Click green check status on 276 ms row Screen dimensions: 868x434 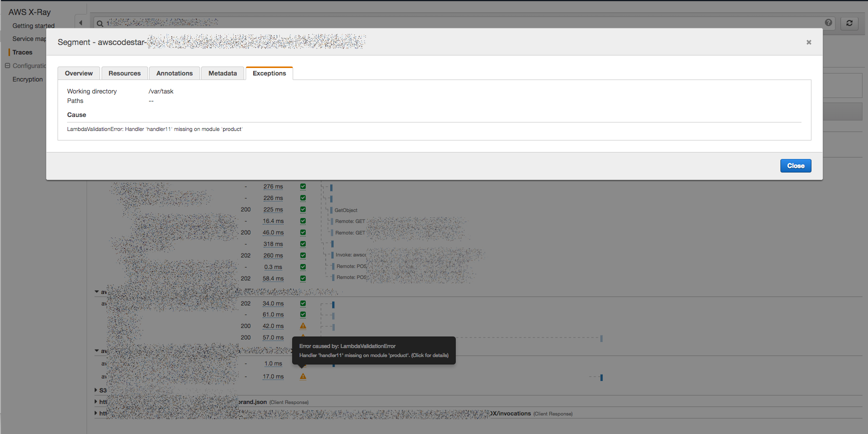303,186
